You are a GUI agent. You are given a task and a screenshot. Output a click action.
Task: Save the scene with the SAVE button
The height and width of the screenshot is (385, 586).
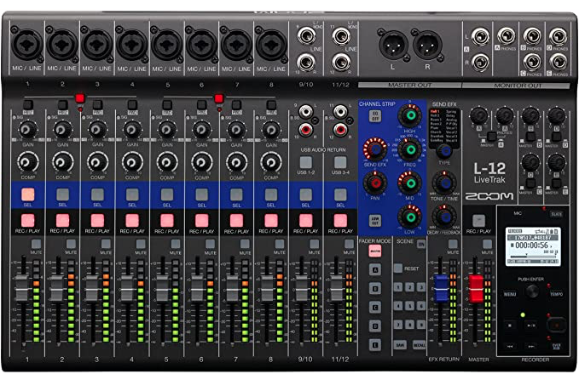400,345
